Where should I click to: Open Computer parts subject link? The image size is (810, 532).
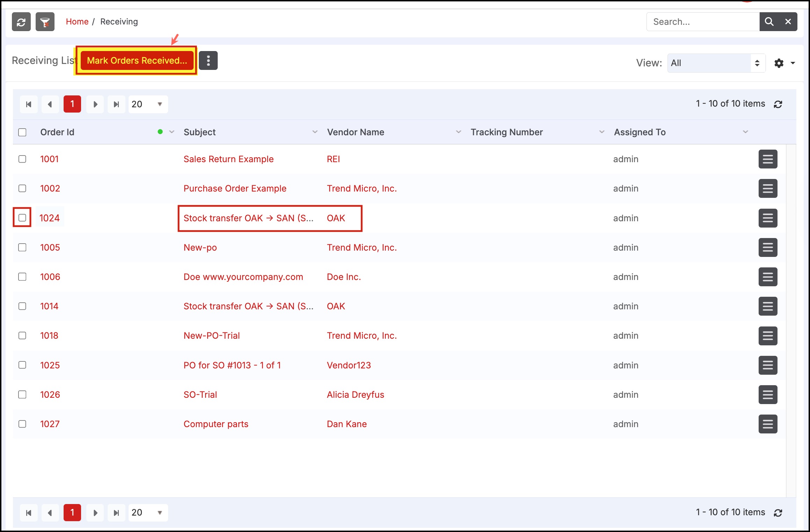click(216, 424)
